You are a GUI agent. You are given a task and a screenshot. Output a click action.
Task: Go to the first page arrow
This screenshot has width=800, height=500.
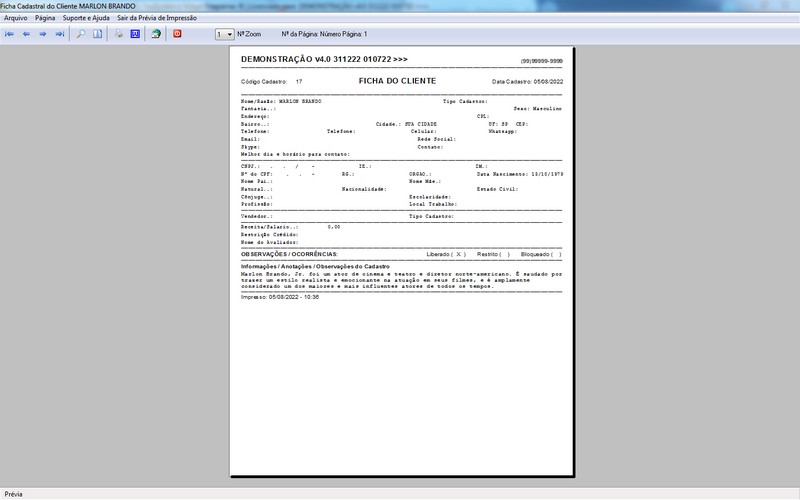point(9,34)
